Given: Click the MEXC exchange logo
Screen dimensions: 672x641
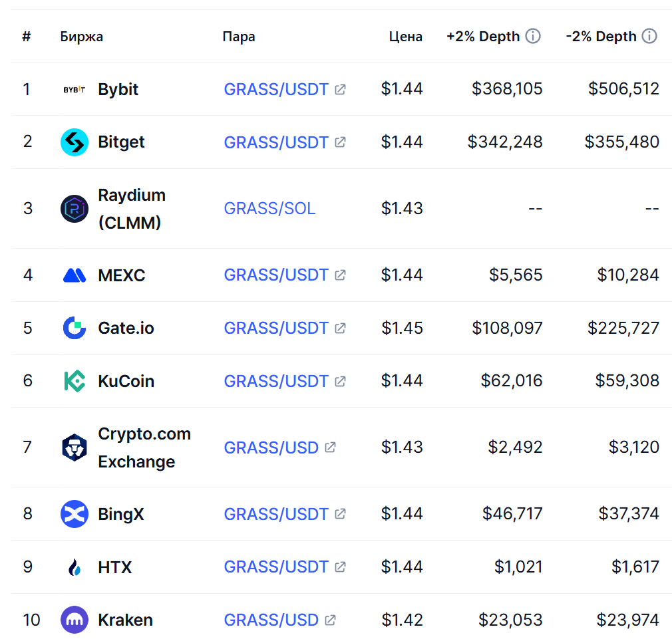Looking at the screenshot, I should tap(74, 275).
